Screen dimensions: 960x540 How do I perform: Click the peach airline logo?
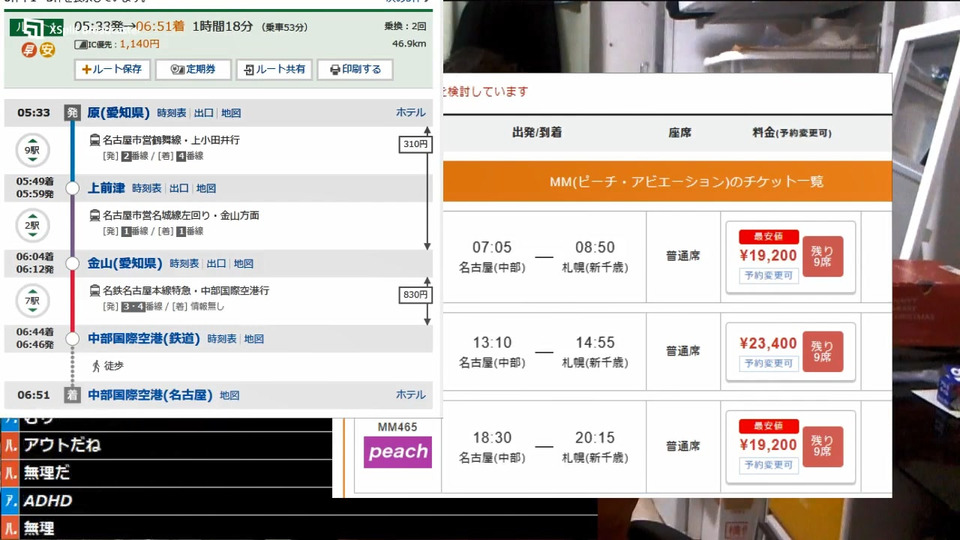[x=398, y=452]
